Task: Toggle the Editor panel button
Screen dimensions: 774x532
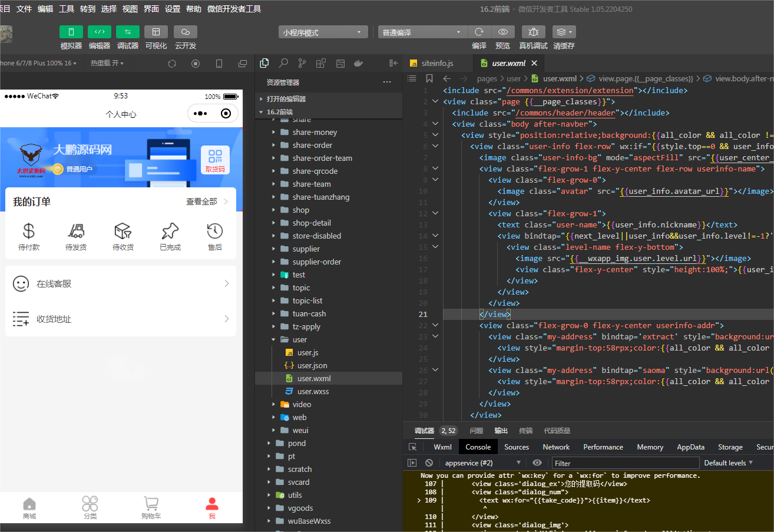Action: [100, 32]
